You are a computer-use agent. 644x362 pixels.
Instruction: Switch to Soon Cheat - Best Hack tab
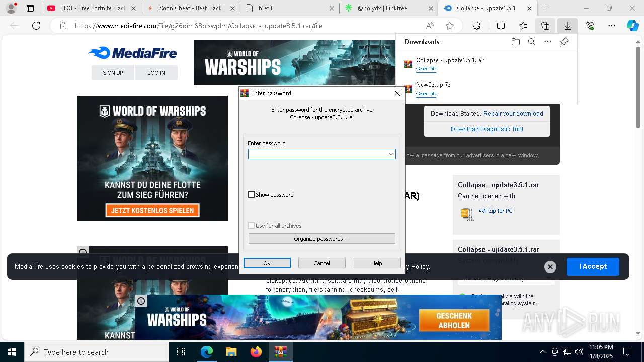coord(191,8)
